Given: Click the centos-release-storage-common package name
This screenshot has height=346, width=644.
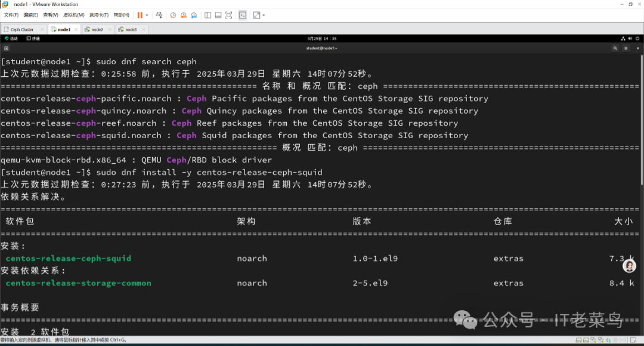Looking at the screenshot, I should pos(79,283).
